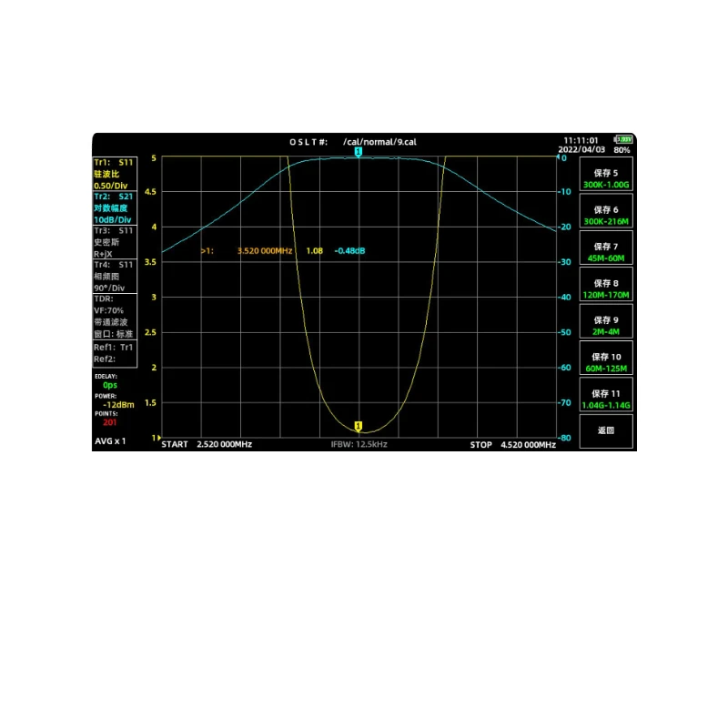Tap the cyan reference arrow at 0 dB
The width and height of the screenshot is (728, 728).
coord(558,157)
